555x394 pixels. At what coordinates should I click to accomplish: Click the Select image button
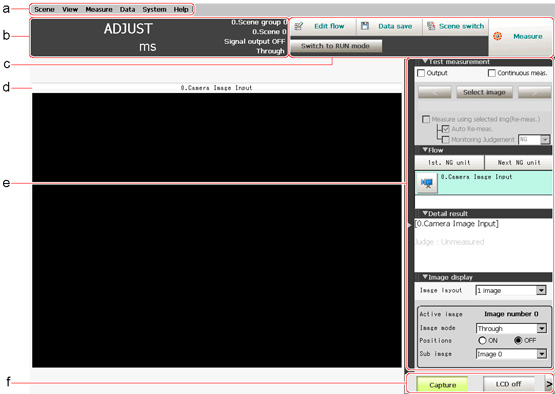click(484, 92)
